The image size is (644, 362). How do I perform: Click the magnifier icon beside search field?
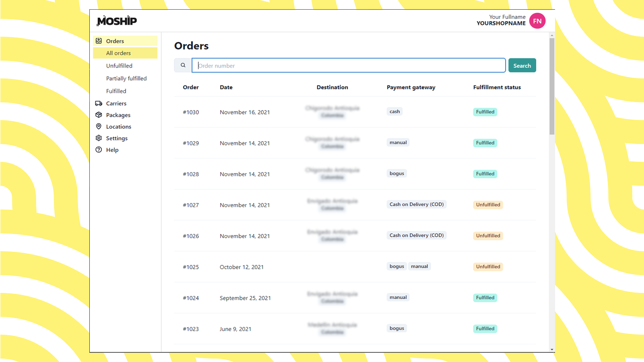click(183, 65)
